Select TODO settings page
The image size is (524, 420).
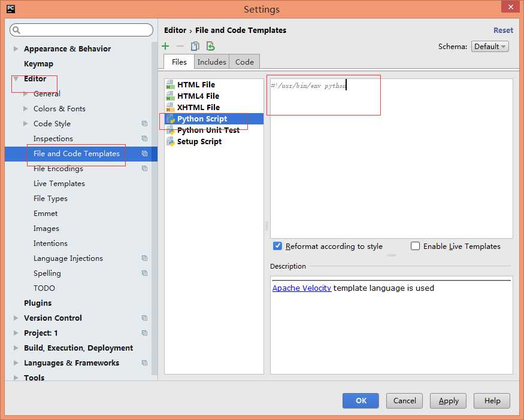click(x=44, y=288)
